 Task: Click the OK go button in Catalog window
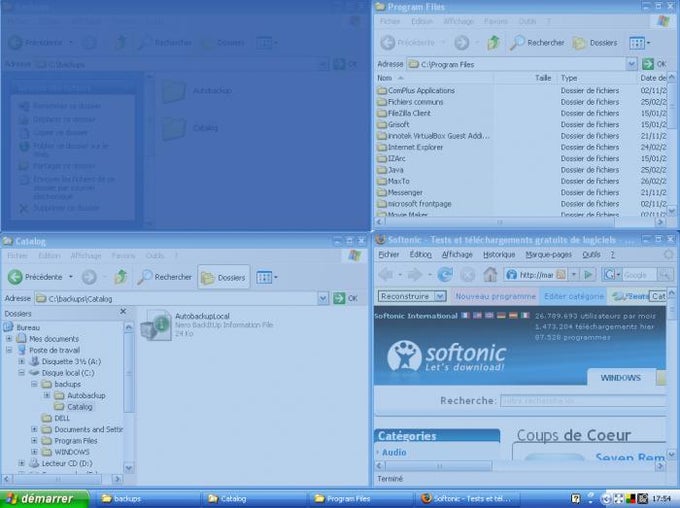346,298
